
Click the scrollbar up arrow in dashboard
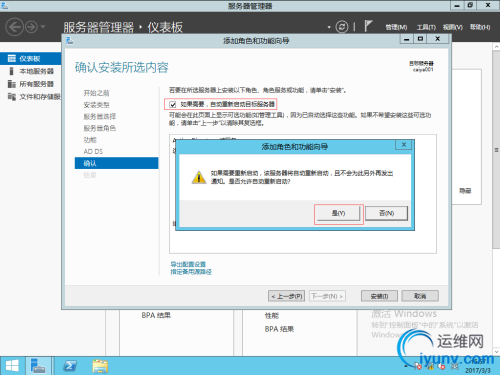[496, 47]
